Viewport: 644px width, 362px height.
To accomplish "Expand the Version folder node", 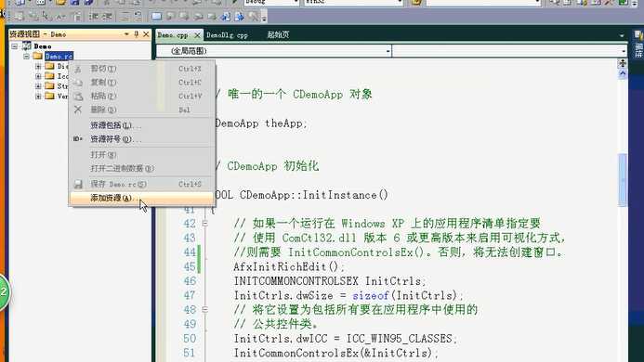I will (x=38, y=96).
